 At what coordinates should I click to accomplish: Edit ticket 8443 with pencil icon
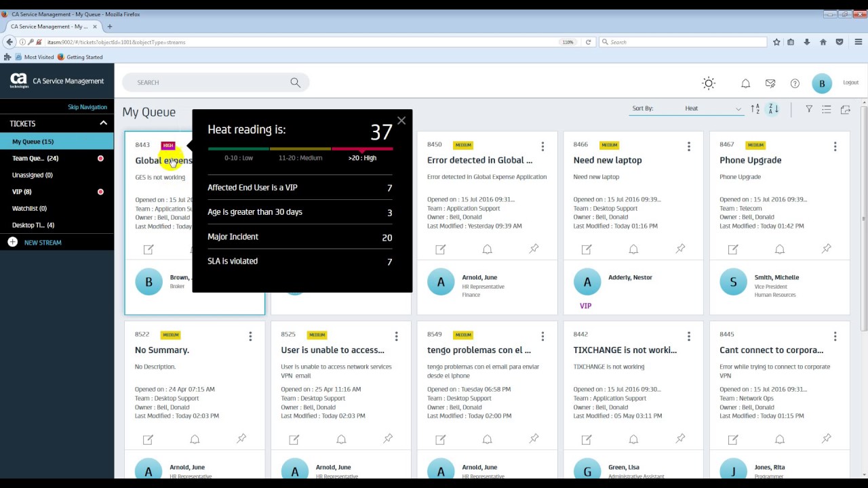pos(149,249)
